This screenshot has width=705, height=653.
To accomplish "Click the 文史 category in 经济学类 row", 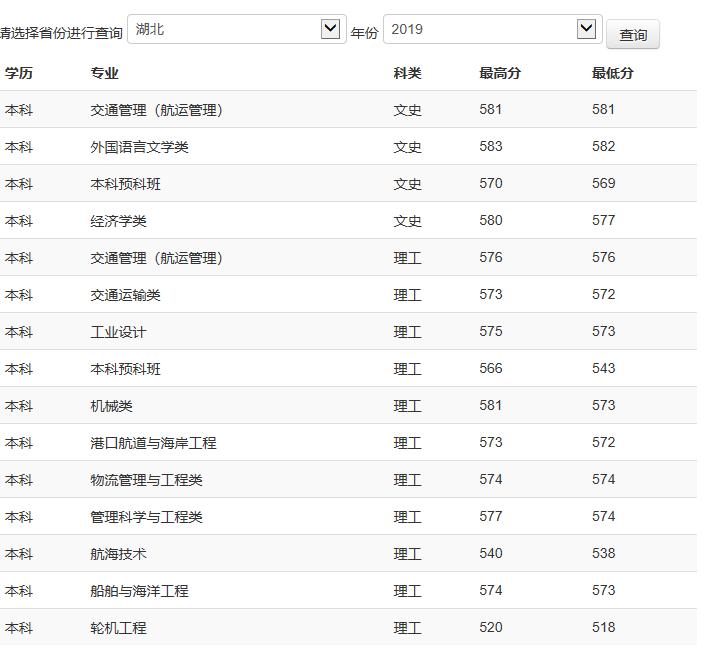I will (407, 221).
